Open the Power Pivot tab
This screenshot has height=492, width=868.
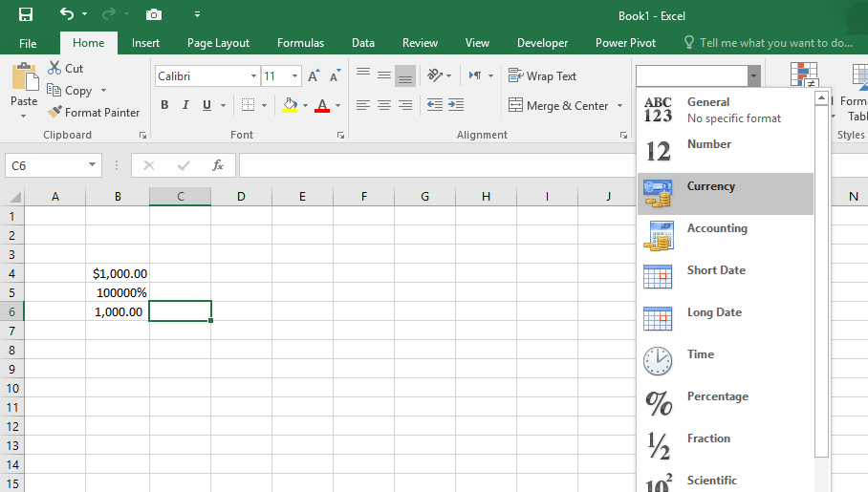pos(625,43)
